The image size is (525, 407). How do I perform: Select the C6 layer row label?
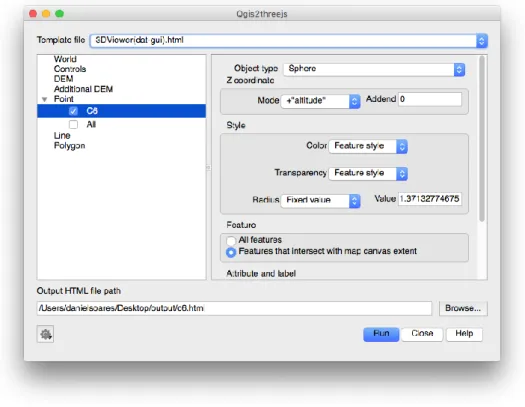[x=92, y=111]
